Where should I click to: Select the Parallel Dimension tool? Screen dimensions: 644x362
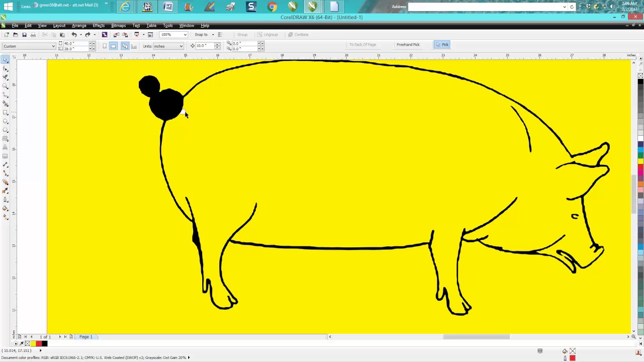(5, 164)
